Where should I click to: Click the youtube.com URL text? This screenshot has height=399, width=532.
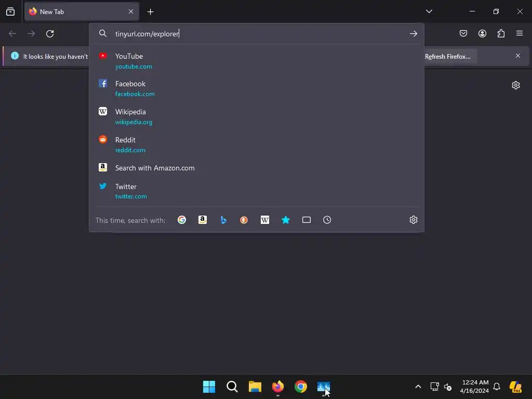coord(134,66)
